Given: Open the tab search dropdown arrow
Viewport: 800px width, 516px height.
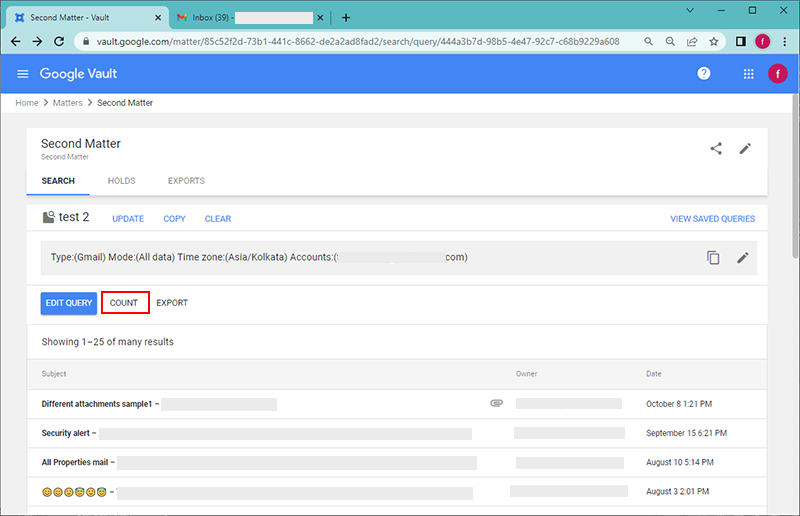Looking at the screenshot, I should (689, 10).
